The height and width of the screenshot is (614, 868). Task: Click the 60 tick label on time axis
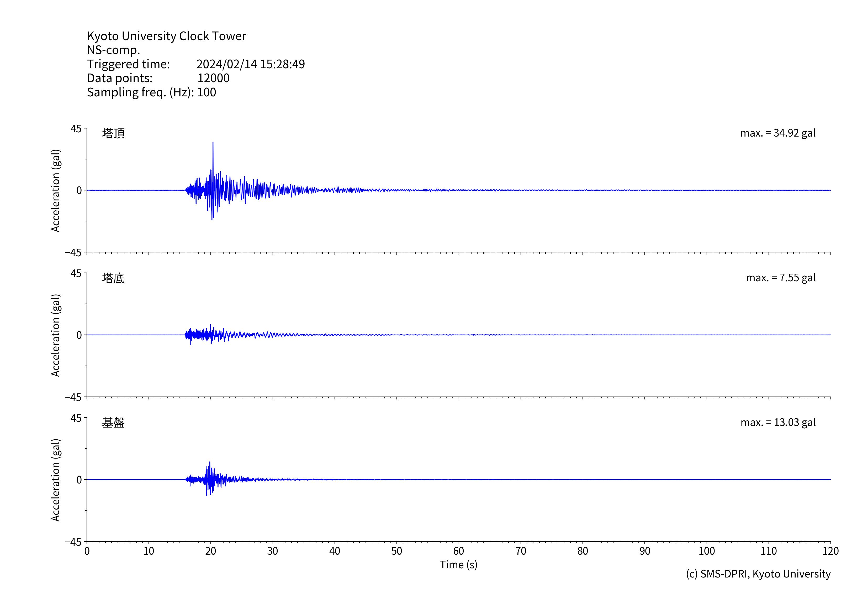(x=459, y=551)
